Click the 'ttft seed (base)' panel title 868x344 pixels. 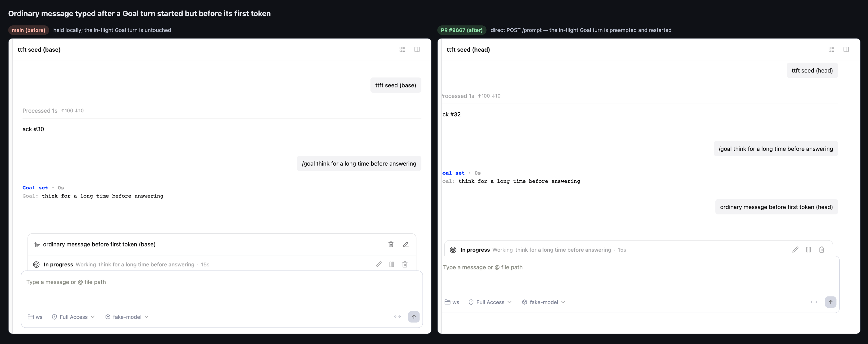click(x=39, y=49)
